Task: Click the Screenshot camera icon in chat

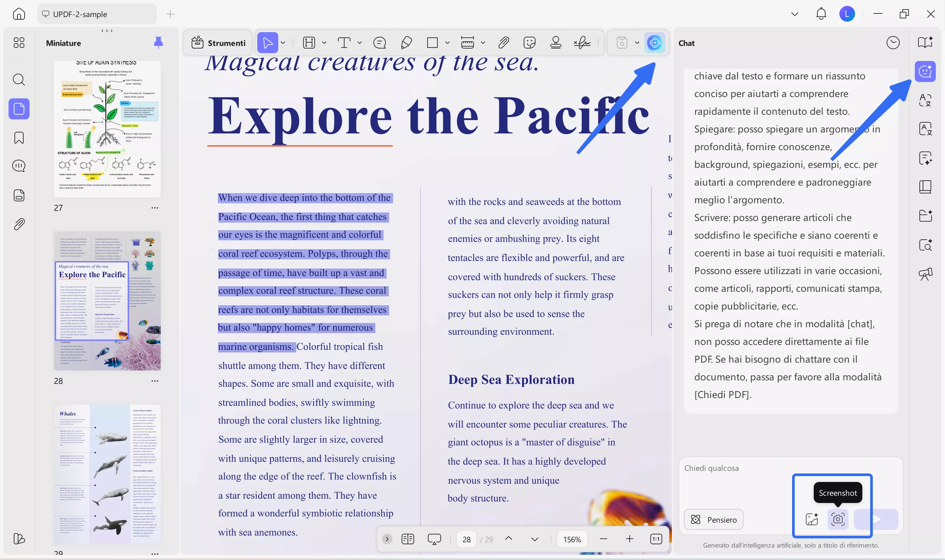Action: (838, 519)
